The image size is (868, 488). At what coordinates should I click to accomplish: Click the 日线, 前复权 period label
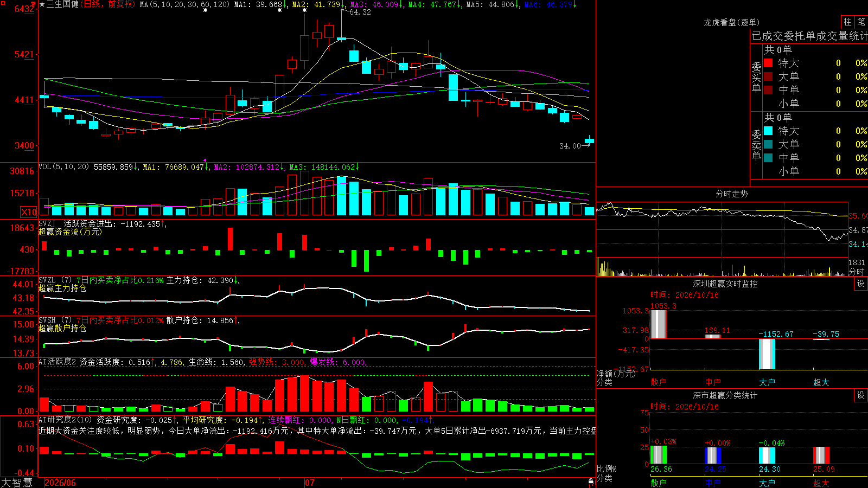coord(108,4)
